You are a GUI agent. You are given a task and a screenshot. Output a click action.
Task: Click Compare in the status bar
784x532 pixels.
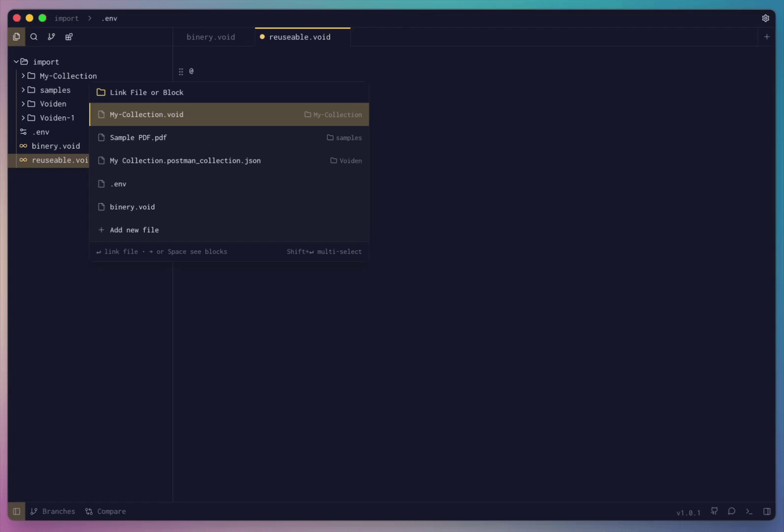point(106,511)
